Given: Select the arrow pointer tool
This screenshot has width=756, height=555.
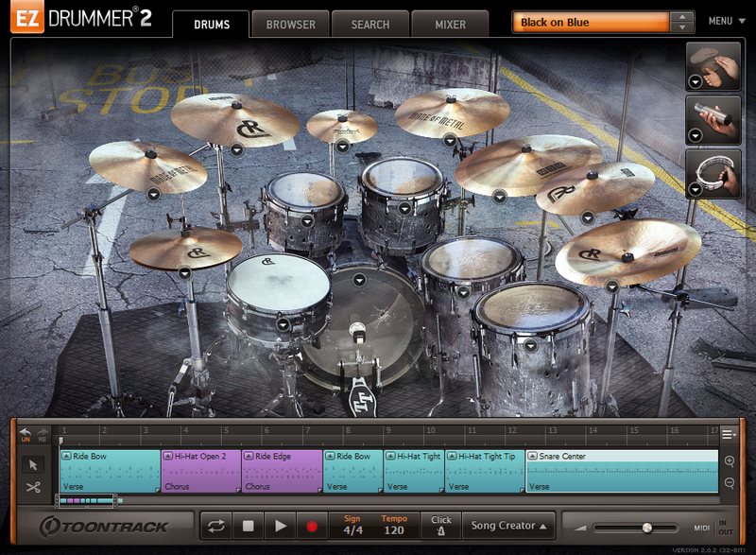Looking at the screenshot, I should [x=33, y=465].
